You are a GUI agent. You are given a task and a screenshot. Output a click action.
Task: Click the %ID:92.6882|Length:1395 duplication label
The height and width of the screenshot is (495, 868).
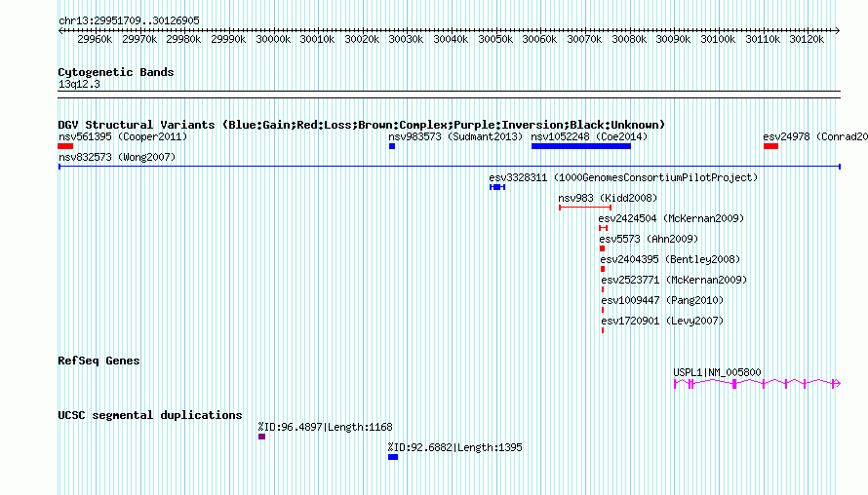[454, 447]
